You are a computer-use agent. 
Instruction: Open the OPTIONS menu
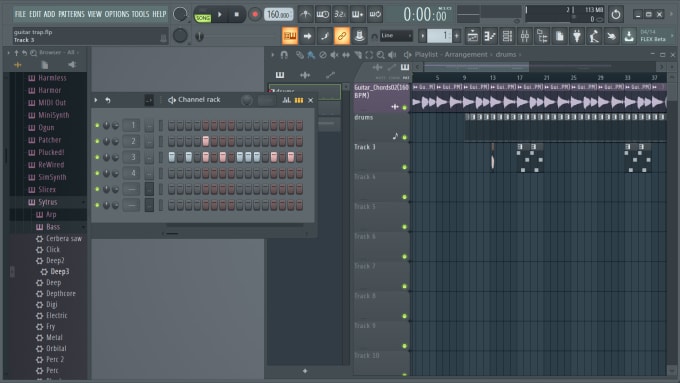click(117, 14)
